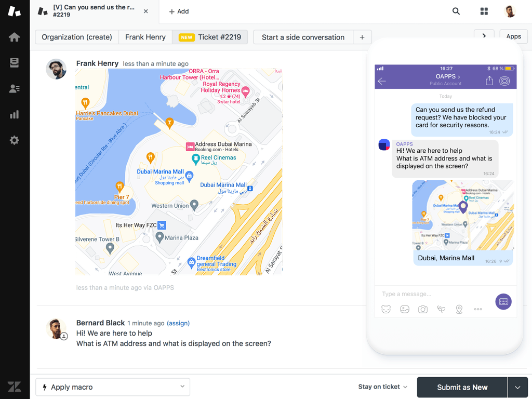532x399 pixels.
Task: Open the Stay on ticket dropdown
Action: coord(382,387)
